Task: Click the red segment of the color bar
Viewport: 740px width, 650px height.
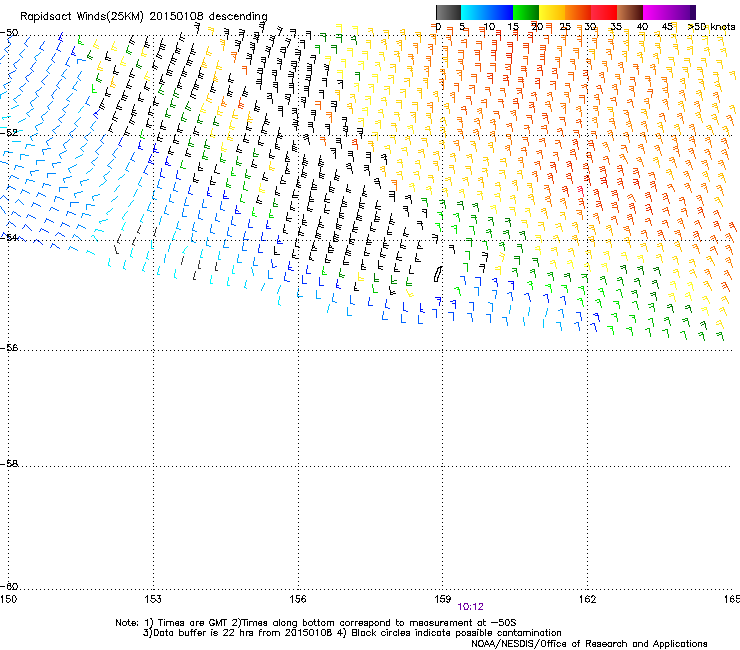Action: pos(604,12)
